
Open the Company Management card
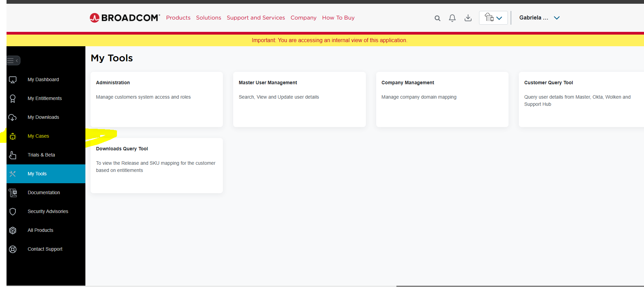click(442, 100)
